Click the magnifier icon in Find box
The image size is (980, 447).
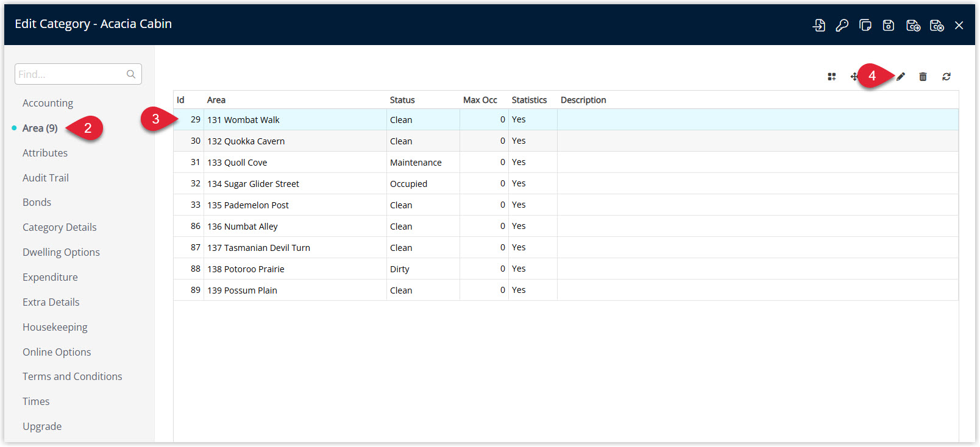131,74
